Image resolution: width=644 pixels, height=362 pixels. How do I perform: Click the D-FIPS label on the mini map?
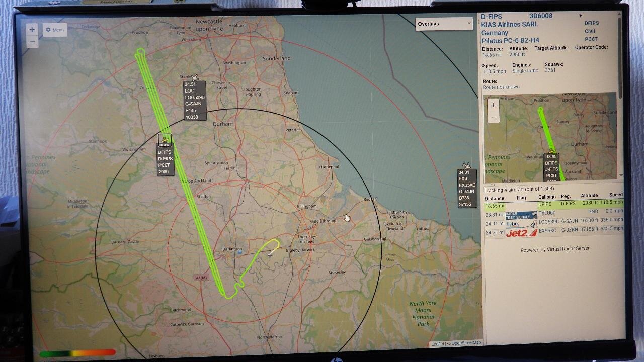click(551, 169)
